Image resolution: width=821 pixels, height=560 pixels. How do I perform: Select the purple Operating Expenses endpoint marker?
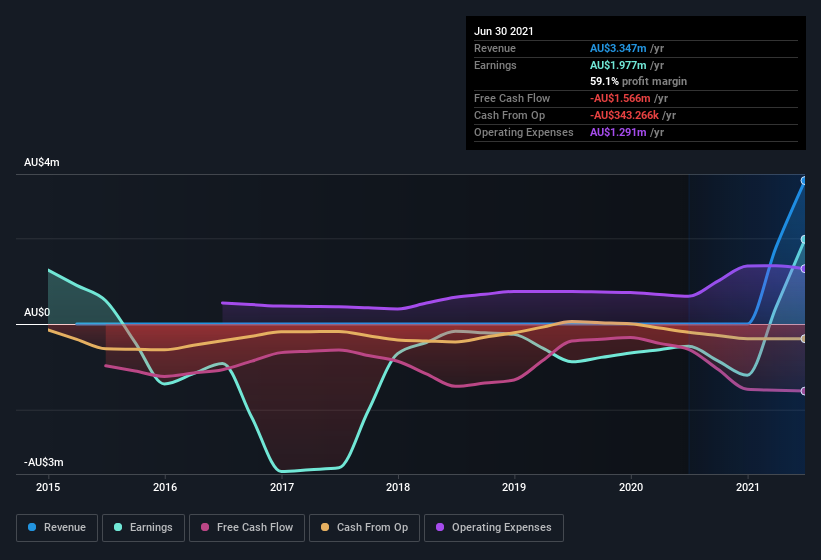coord(804,268)
